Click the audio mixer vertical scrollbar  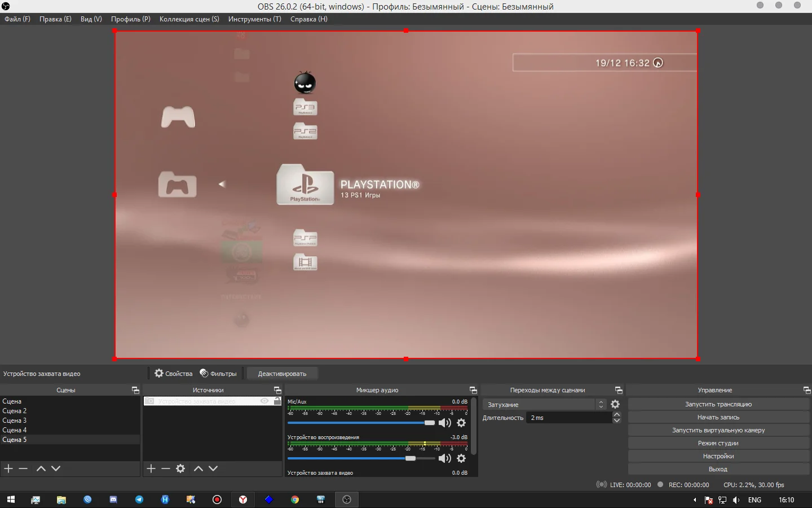474,426
